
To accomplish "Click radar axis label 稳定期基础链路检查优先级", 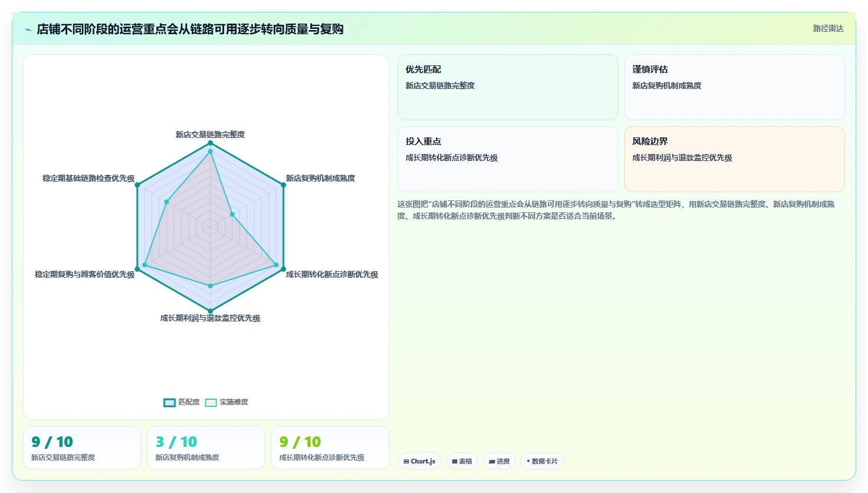I will point(89,178).
